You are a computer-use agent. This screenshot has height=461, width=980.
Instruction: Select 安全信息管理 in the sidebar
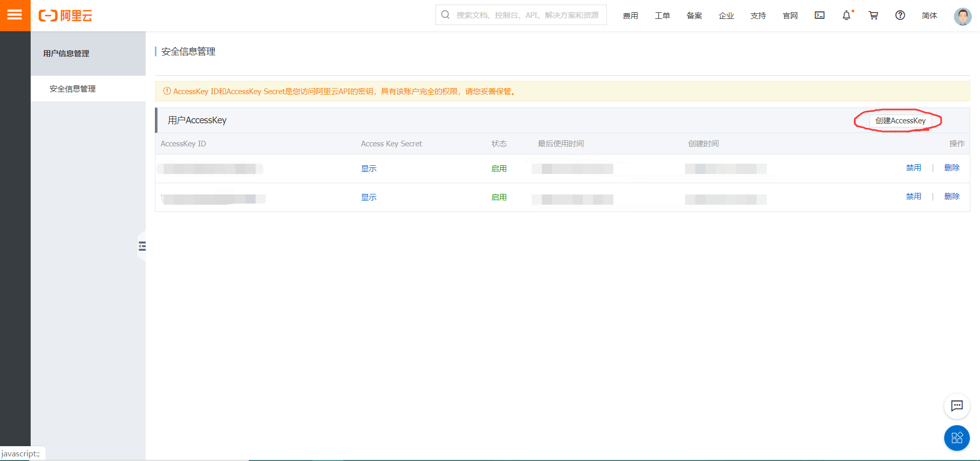(x=88, y=89)
